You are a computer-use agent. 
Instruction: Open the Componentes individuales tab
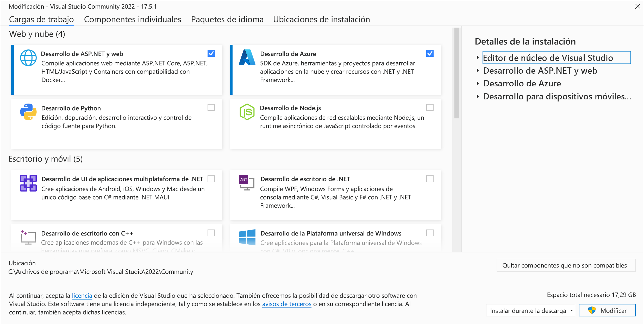tap(133, 19)
